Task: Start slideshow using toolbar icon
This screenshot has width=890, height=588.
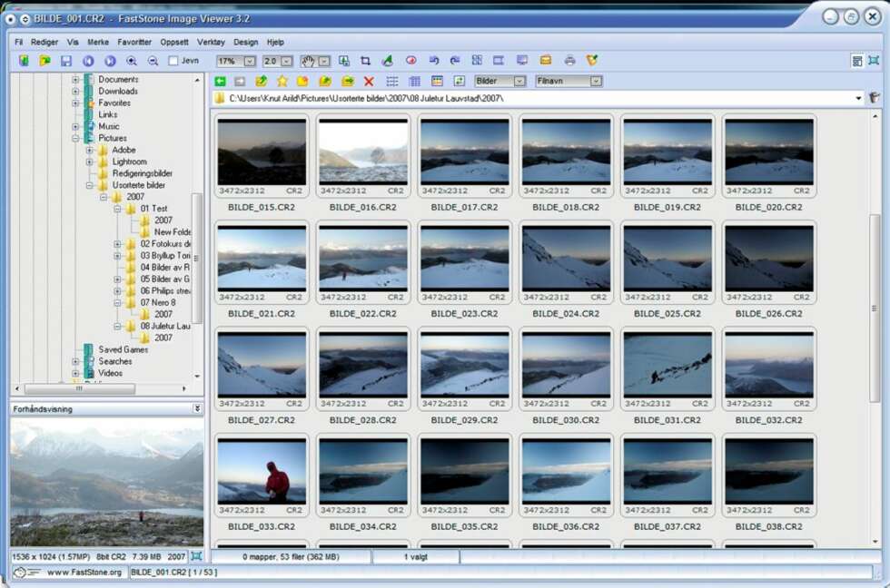Action: pos(499,61)
